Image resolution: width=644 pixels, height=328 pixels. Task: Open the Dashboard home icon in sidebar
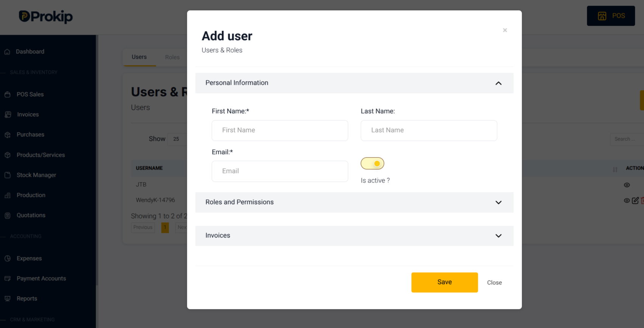click(7, 52)
